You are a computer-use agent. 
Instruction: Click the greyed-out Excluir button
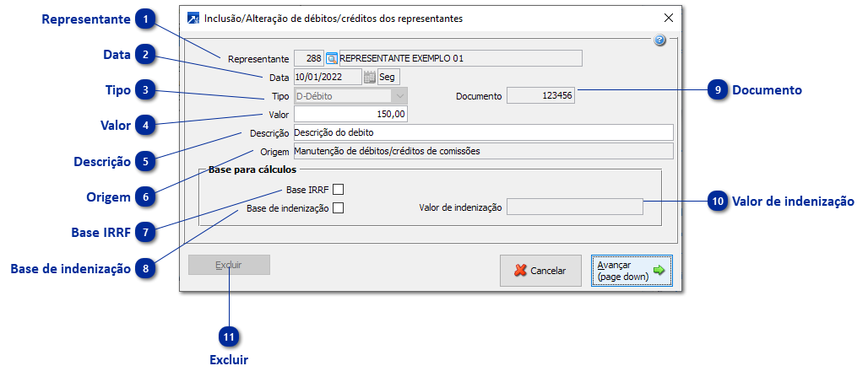pyautogui.click(x=229, y=265)
